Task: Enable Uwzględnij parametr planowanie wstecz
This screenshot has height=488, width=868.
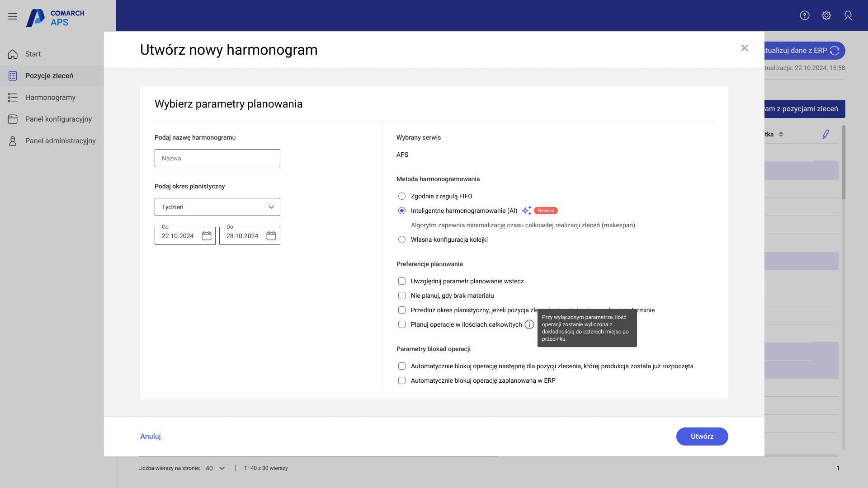Action: pos(402,281)
